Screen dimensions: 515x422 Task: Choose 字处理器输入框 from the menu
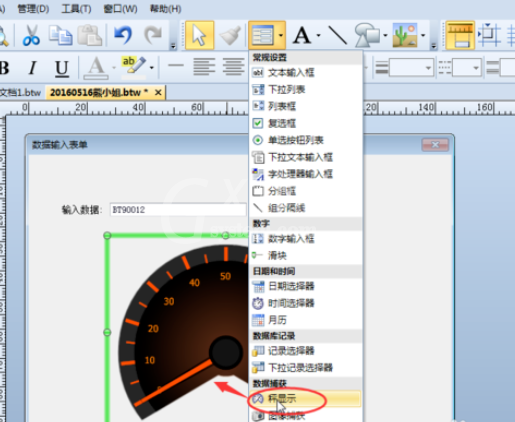(x=305, y=174)
